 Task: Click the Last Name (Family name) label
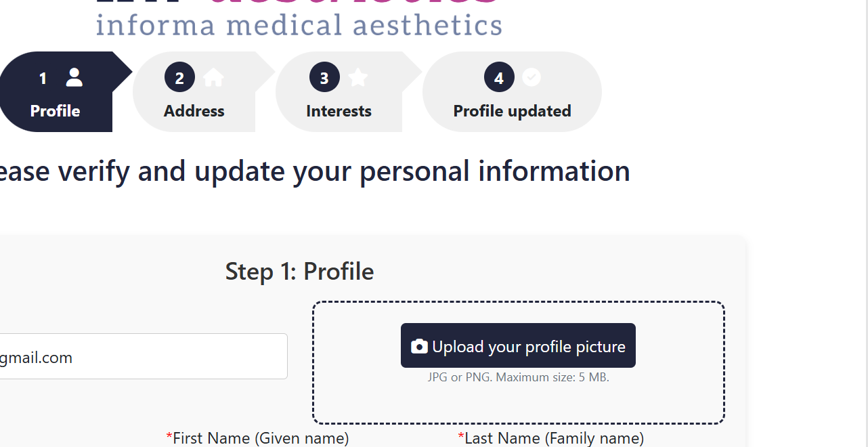tap(554, 438)
